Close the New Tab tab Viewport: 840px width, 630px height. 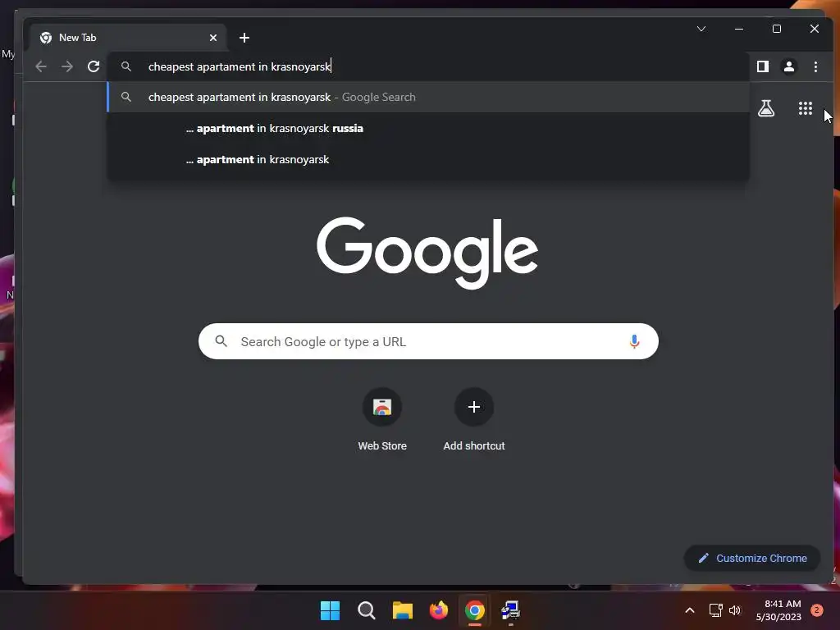[213, 38]
